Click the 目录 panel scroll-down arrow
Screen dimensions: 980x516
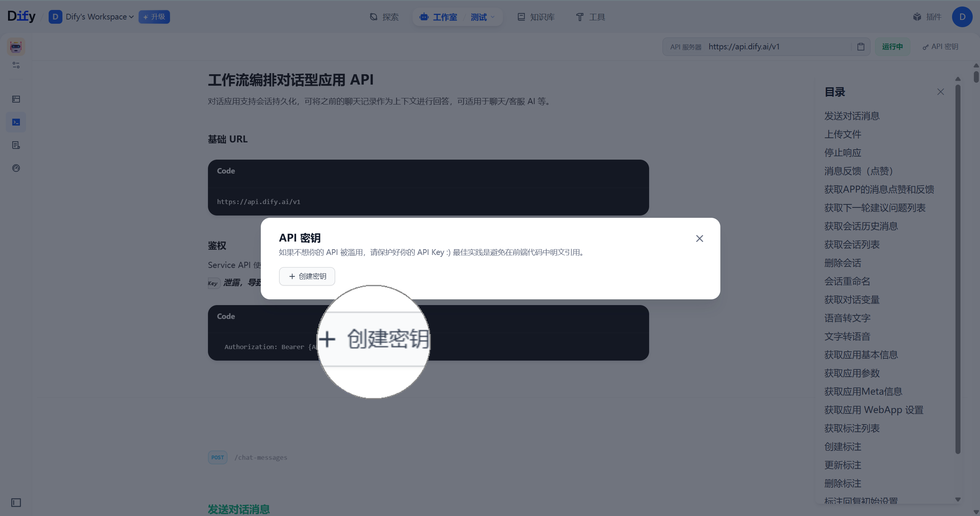point(958,500)
